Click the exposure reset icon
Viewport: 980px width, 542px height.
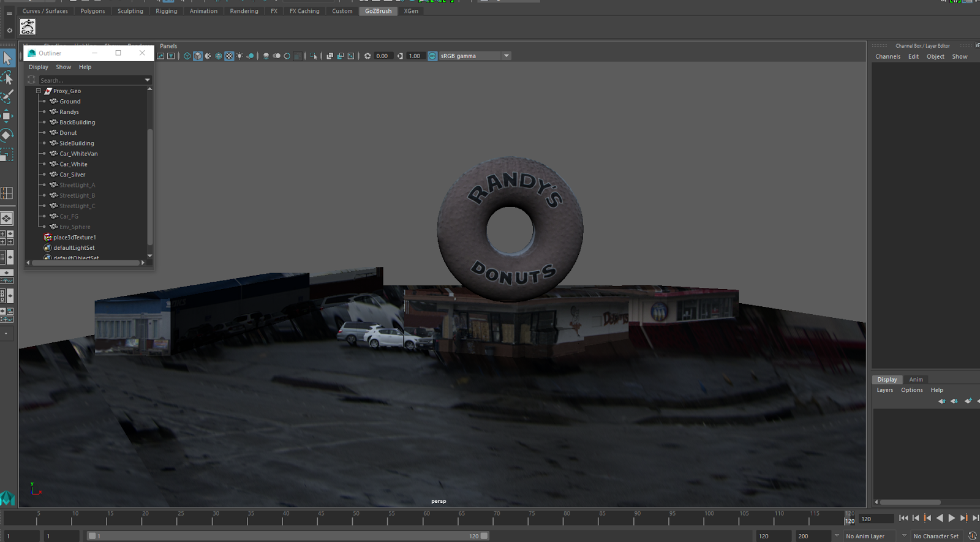point(367,56)
